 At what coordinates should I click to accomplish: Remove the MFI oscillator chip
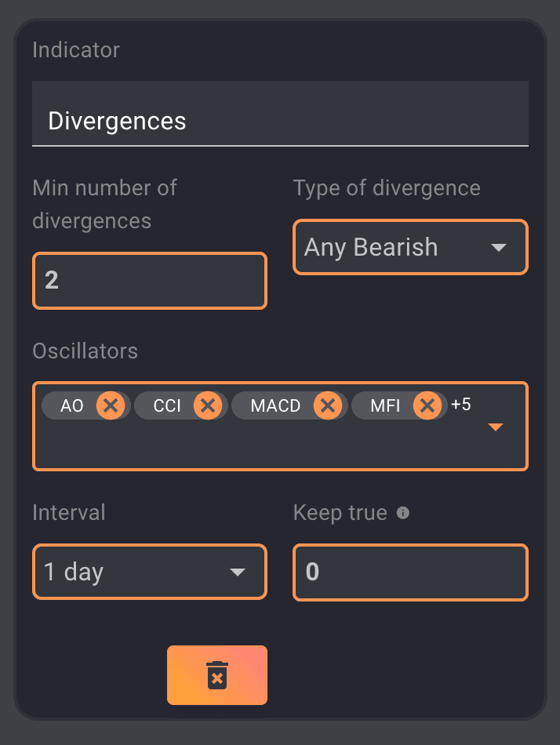[427, 405]
